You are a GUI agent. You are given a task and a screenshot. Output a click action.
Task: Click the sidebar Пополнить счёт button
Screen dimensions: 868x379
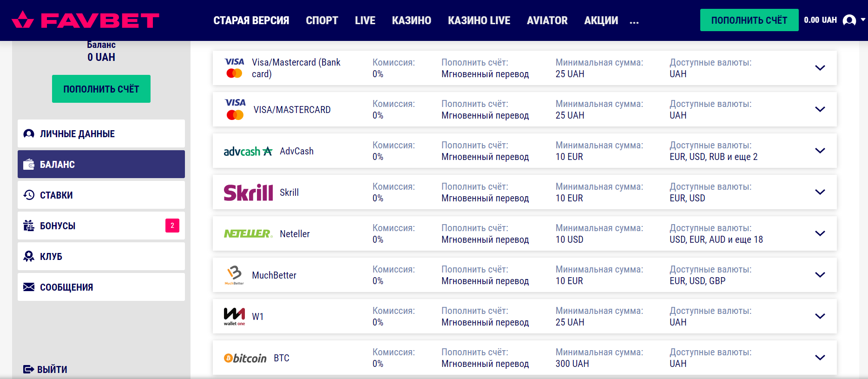101,89
